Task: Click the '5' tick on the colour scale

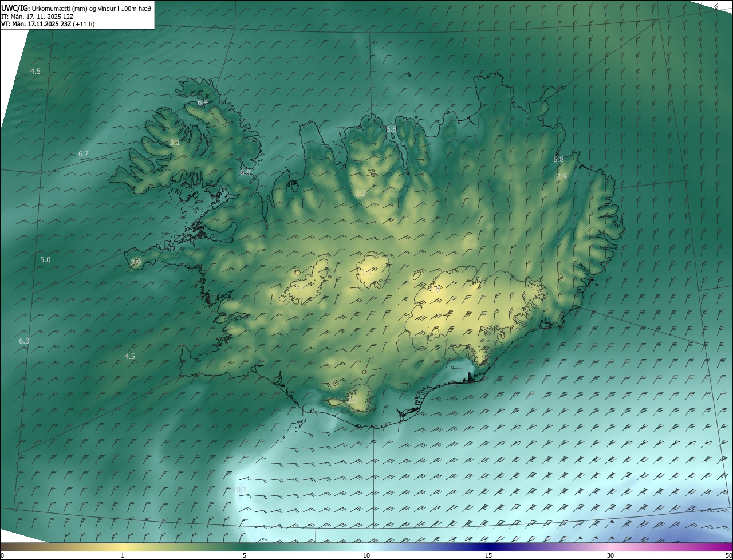Action: pyautogui.click(x=245, y=555)
